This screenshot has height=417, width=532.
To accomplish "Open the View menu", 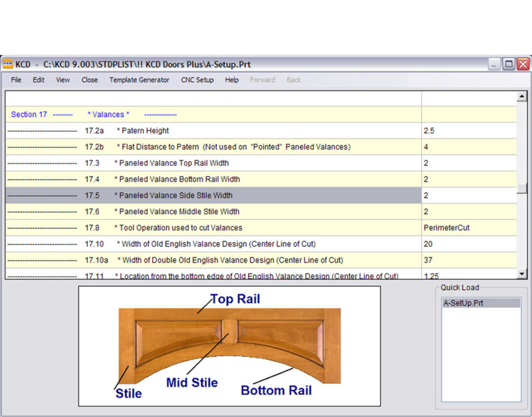I will click(x=63, y=80).
